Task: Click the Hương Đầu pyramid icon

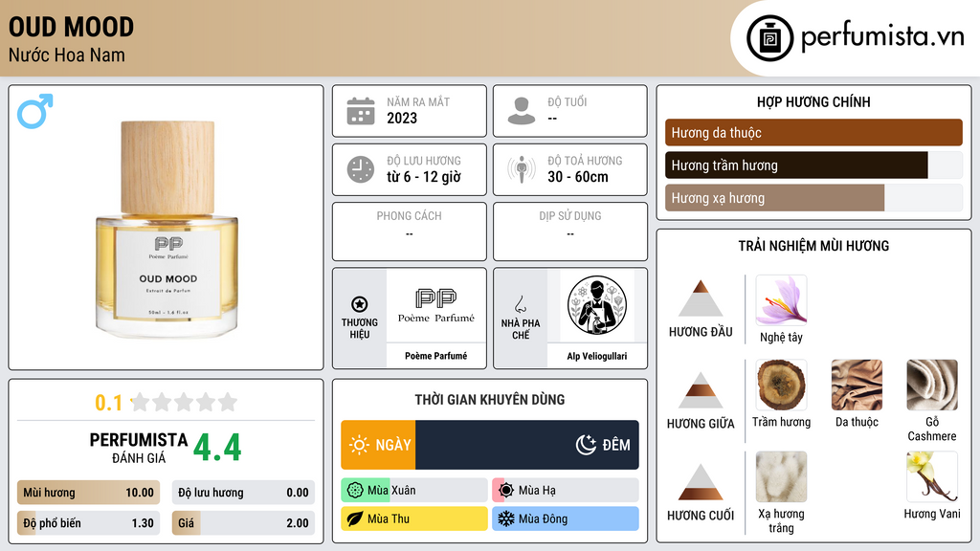Action: 701,298
